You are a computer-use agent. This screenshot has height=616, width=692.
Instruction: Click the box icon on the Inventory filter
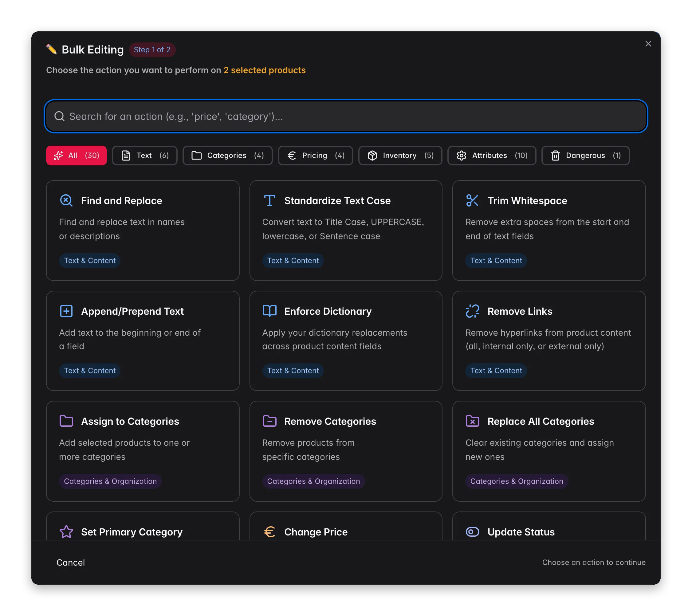(x=372, y=156)
